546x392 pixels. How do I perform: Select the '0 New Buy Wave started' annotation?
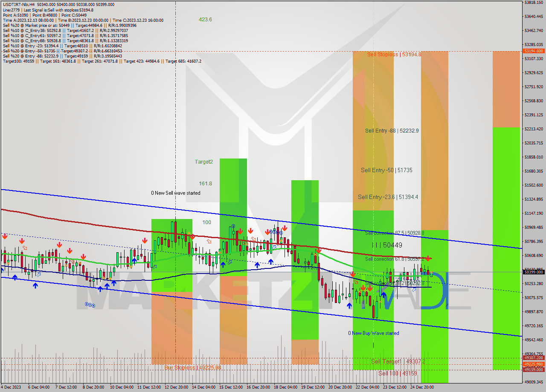(374, 333)
